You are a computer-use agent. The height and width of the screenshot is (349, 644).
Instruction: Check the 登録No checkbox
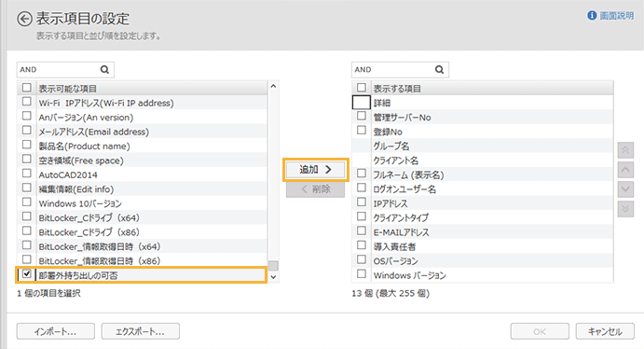point(362,130)
